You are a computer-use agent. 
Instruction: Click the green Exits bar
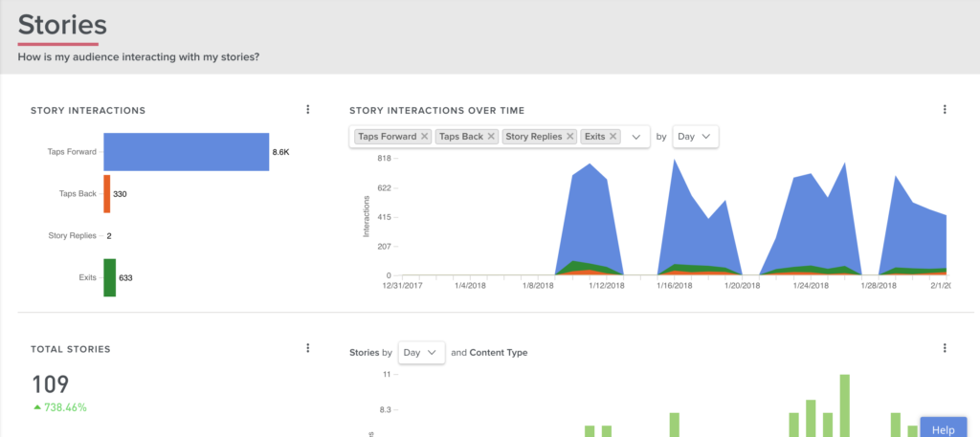coord(110,278)
